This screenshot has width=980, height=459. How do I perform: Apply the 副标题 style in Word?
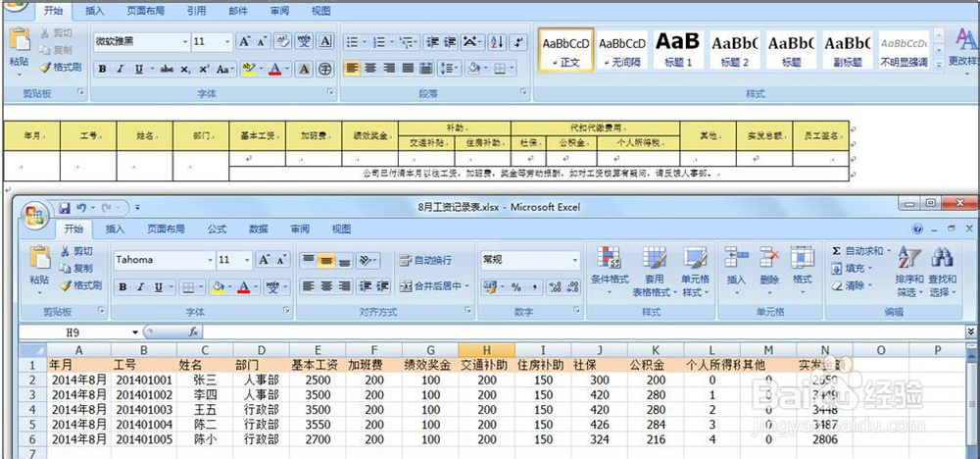(x=848, y=49)
